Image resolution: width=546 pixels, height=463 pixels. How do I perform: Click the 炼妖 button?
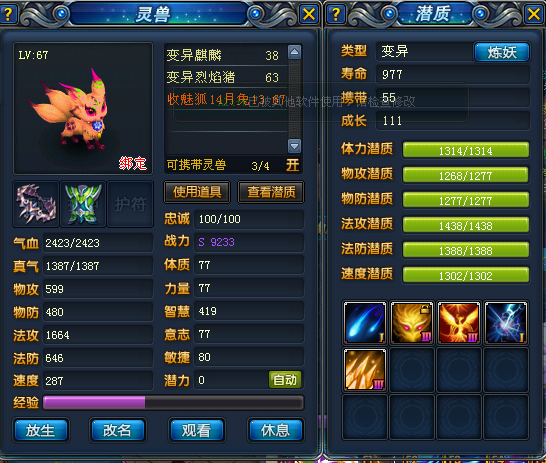[502, 53]
